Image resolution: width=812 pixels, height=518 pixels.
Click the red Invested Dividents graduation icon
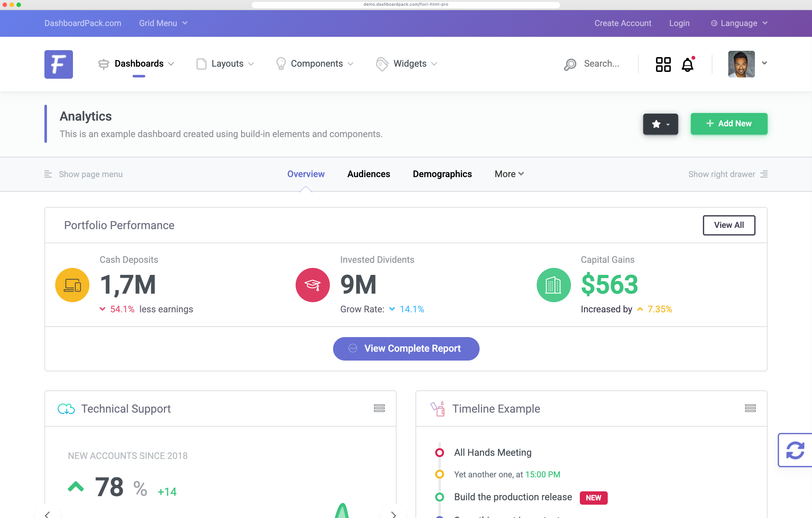pyautogui.click(x=313, y=285)
